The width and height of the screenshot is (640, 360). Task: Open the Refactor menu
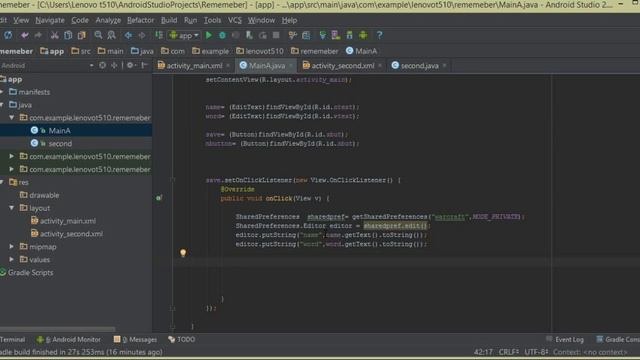[x=140, y=20]
